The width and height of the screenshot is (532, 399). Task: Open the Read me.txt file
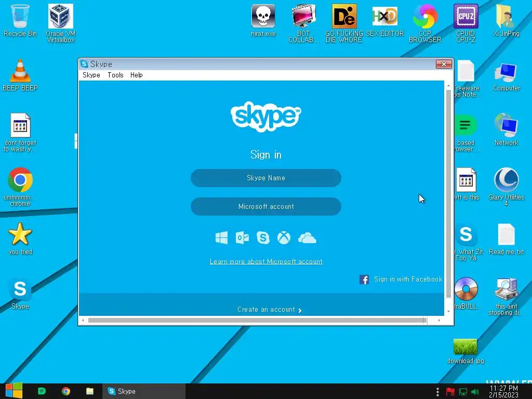[506, 239]
